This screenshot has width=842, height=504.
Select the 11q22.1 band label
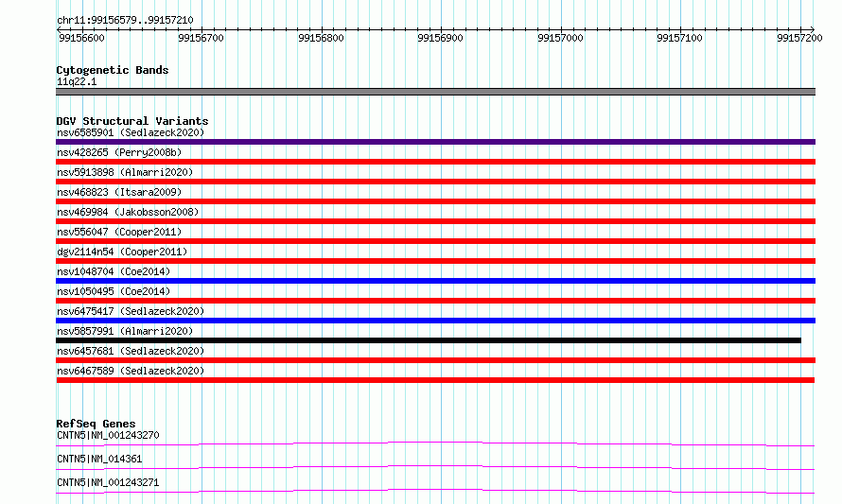(77, 81)
